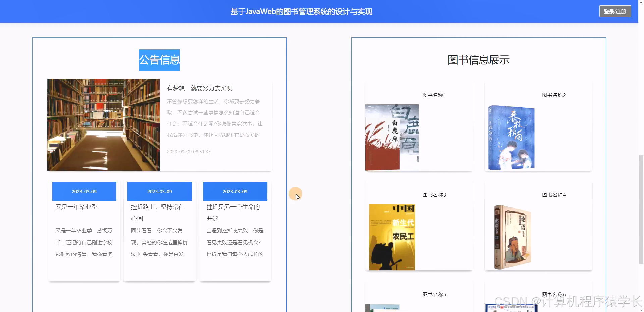Open the 公告信息 section heading

click(x=159, y=60)
